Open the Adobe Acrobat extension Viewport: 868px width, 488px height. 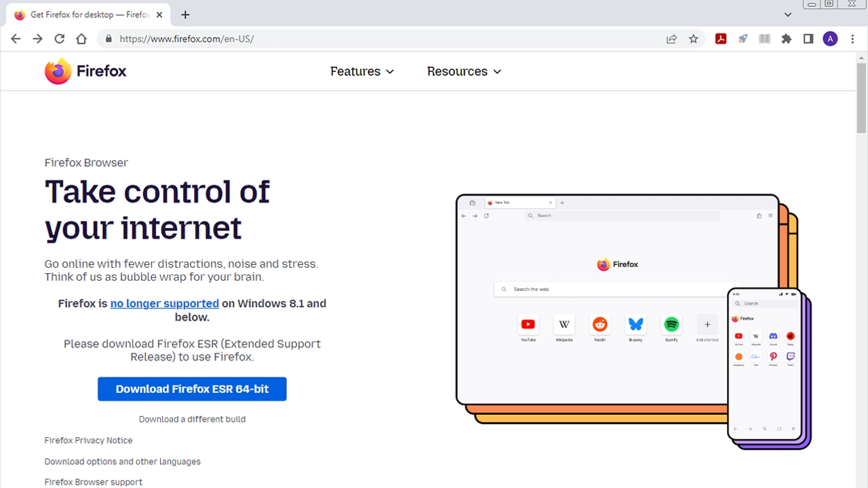tap(721, 39)
